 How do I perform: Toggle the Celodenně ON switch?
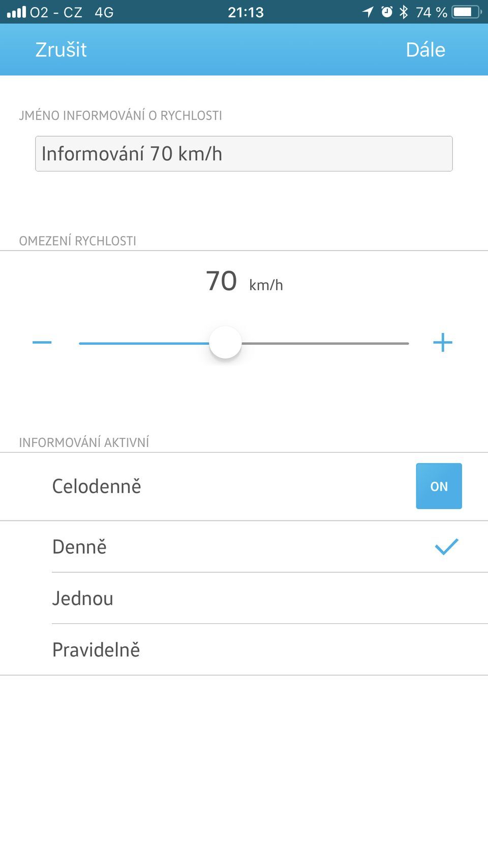pyautogui.click(x=439, y=486)
